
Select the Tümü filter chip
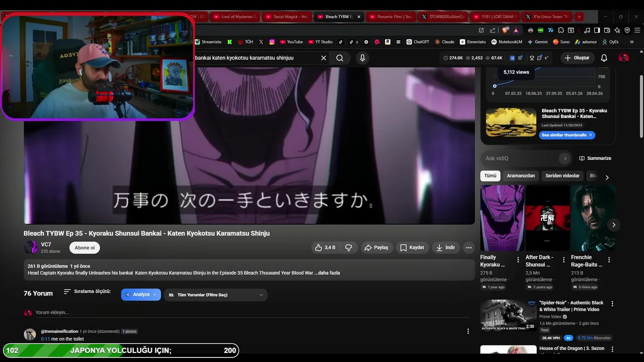[x=490, y=176]
